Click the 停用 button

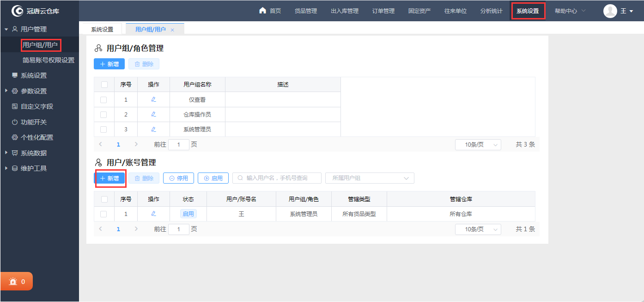click(178, 178)
